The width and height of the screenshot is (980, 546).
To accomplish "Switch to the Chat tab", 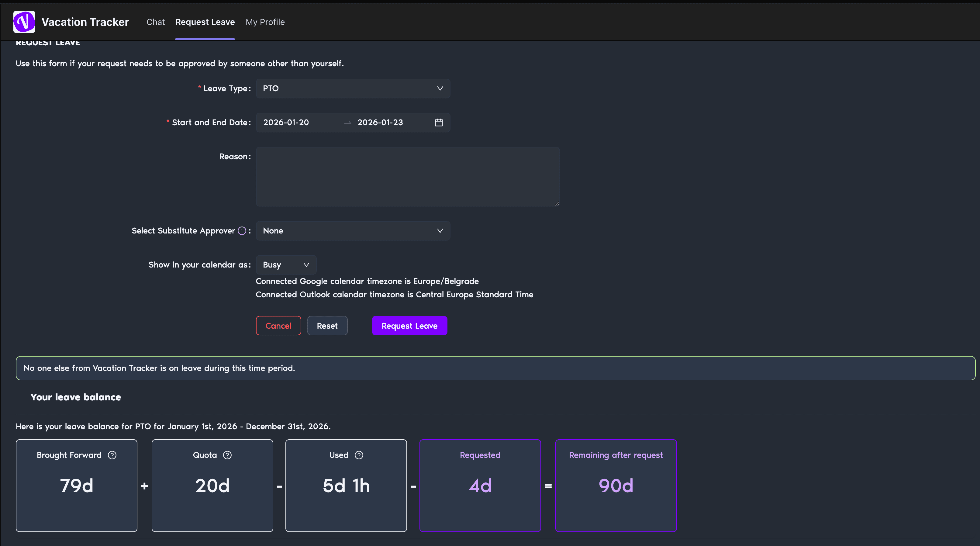I will click(x=156, y=22).
